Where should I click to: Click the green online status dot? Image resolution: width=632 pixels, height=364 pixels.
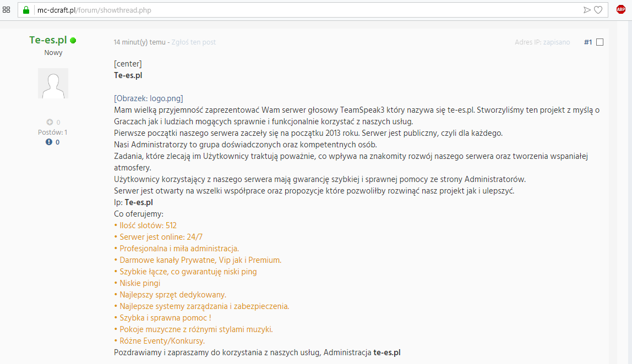point(73,40)
